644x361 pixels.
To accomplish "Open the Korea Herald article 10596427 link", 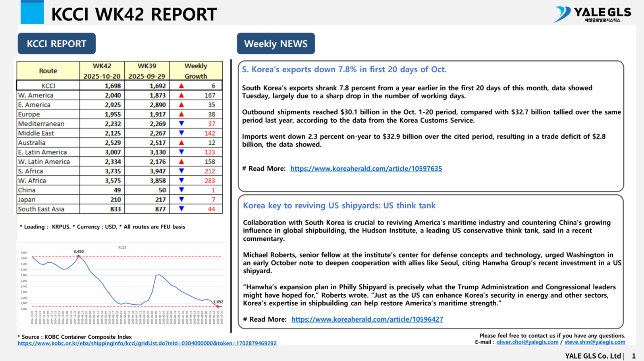I will pyautogui.click(x=367, y=319).
